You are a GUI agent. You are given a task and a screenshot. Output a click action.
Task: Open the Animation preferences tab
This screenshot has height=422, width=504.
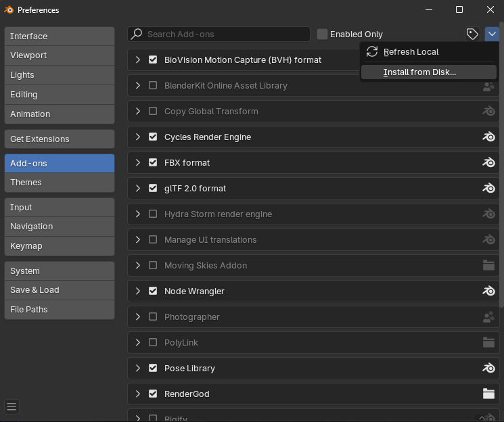[x=60, y=114]
